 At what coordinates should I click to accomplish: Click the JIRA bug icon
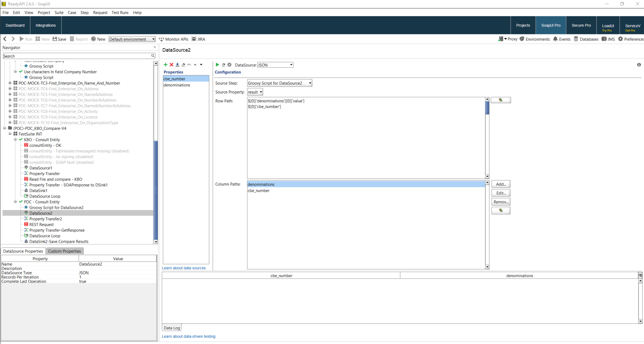194,39
